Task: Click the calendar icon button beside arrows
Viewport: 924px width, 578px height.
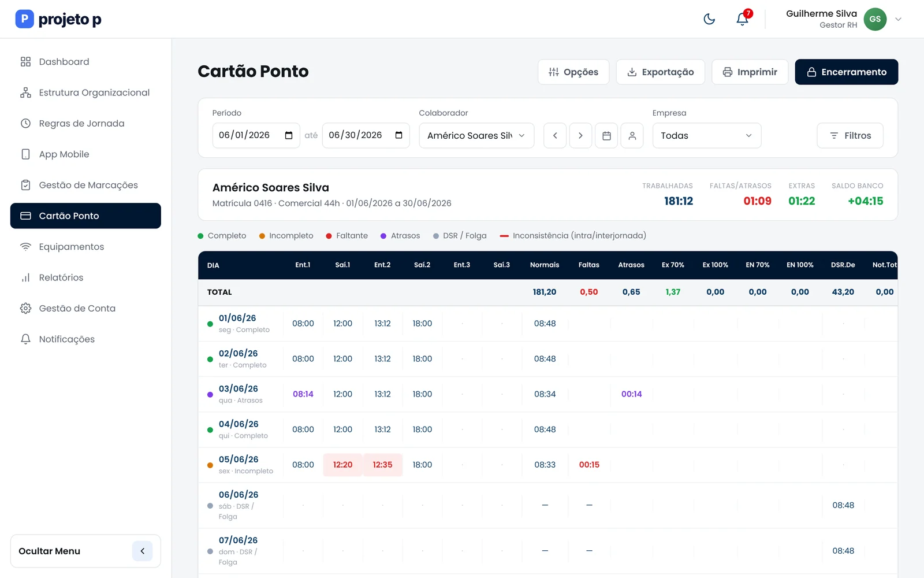Action: coord(606,135)
